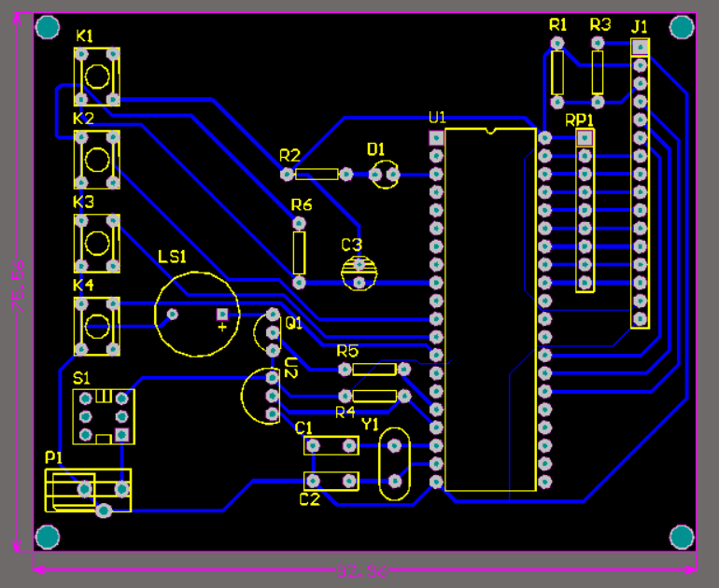Select the D1 designator text
This screenshot has width=719, height=588.
tap(375, 149)
